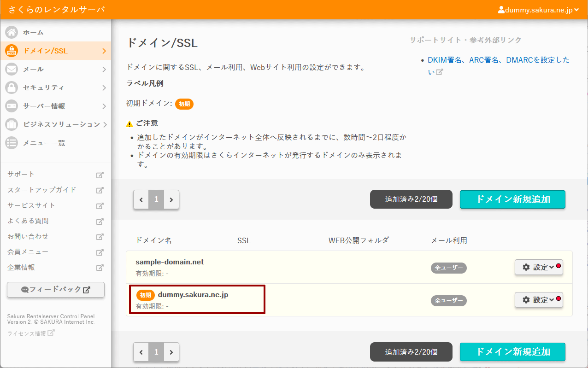
Task: Click the フィードバック button
Action: coord(56,290)
